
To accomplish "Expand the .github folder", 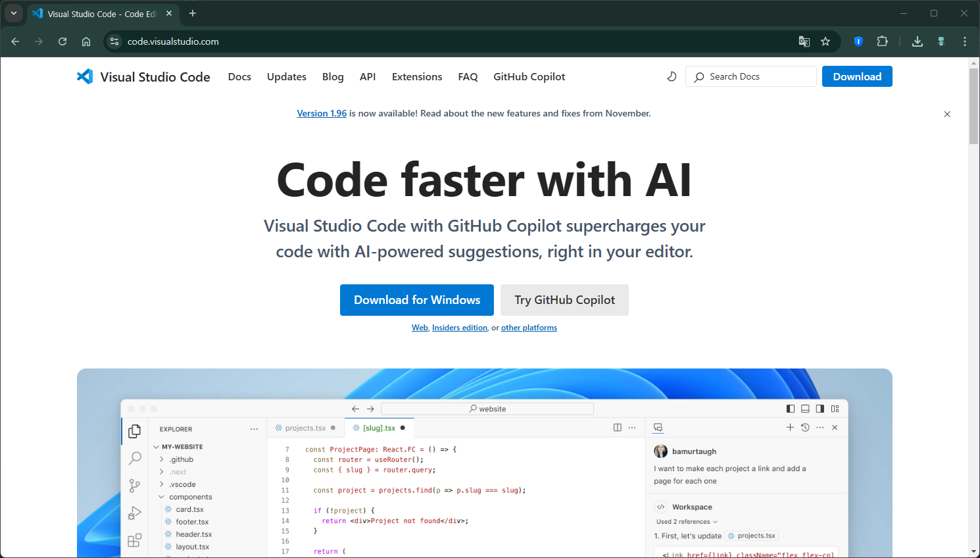I will (177, 459).
